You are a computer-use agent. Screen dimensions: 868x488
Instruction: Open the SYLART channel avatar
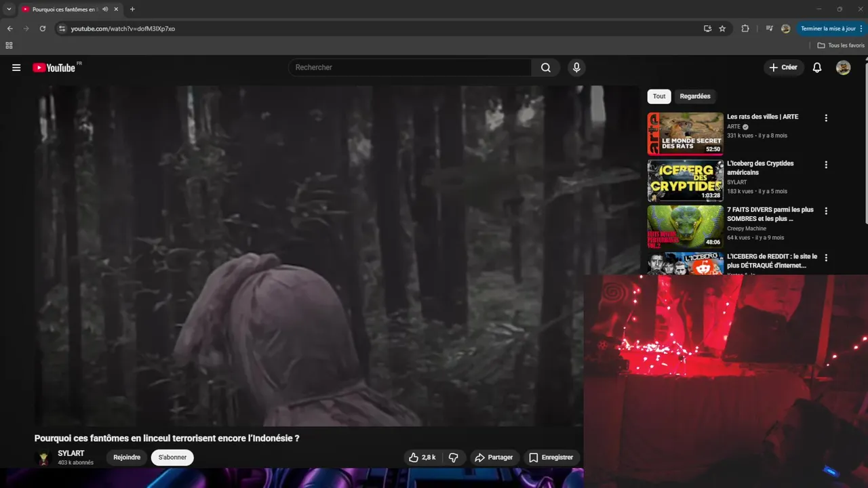(x=43, y=458)
